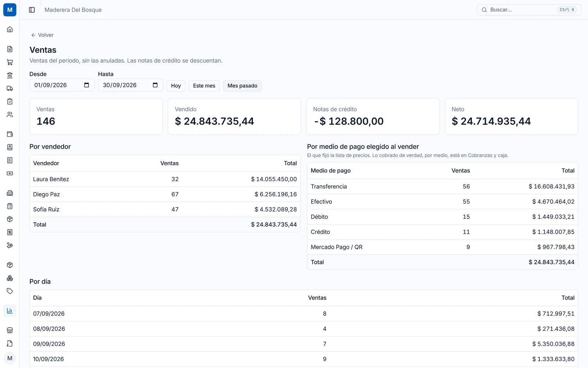Click the Desde date field 01/09/2026
This screenshot has height=368, width=588.
coord(62,85)
